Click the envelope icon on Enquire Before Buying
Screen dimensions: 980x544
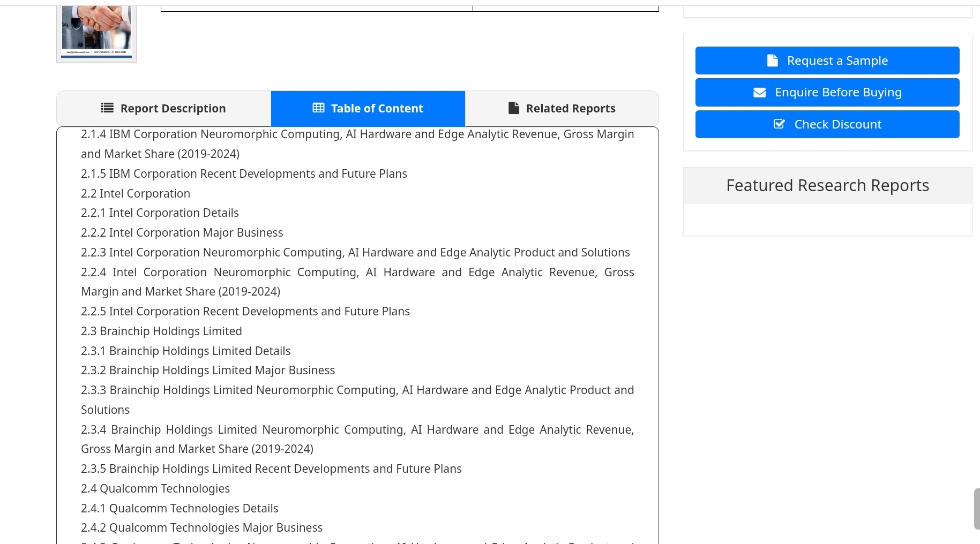[760, 93]
